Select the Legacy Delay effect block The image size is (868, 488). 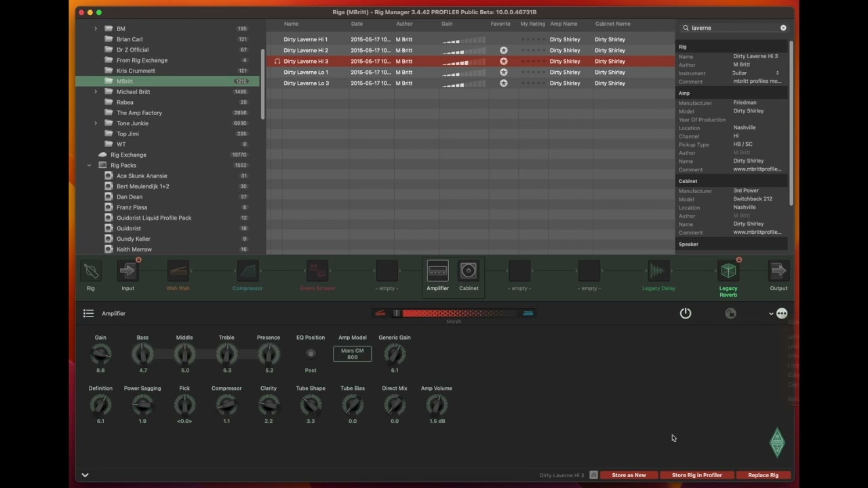click(658, 271)
